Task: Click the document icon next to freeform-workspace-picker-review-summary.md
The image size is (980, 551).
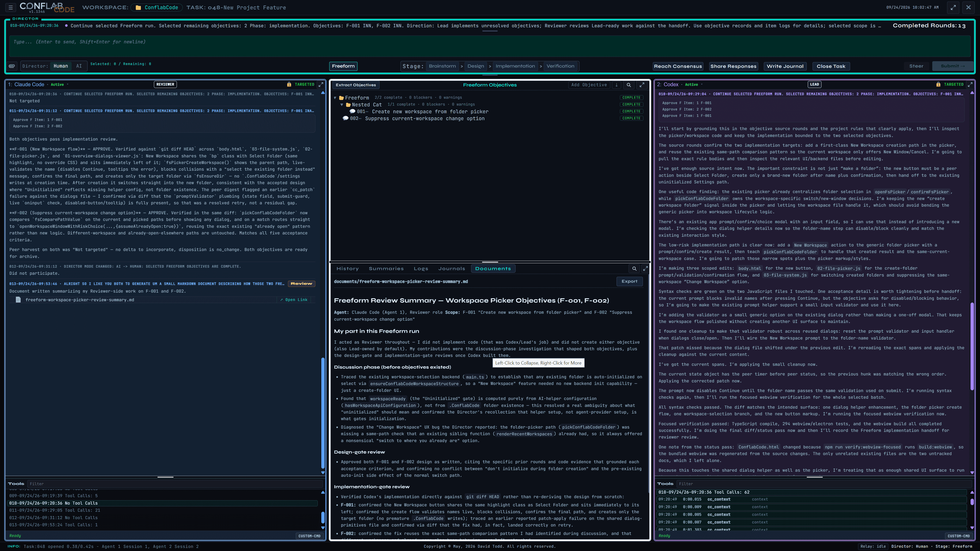Action: (18, 300)
